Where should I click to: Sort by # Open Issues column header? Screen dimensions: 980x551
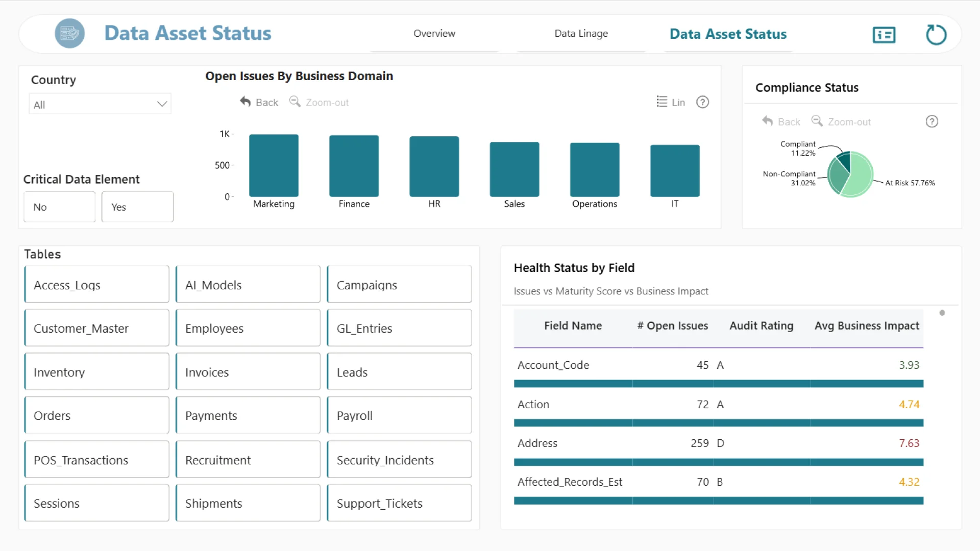click(x=672, y=326)
